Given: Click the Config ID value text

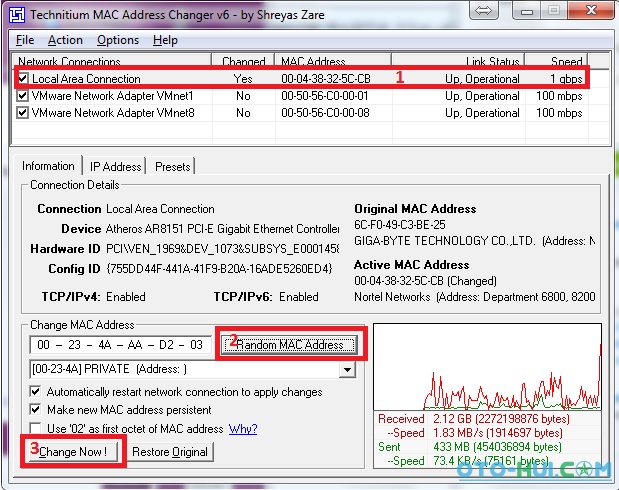Looking at the screenshot, I should click(x=219, y=269).
